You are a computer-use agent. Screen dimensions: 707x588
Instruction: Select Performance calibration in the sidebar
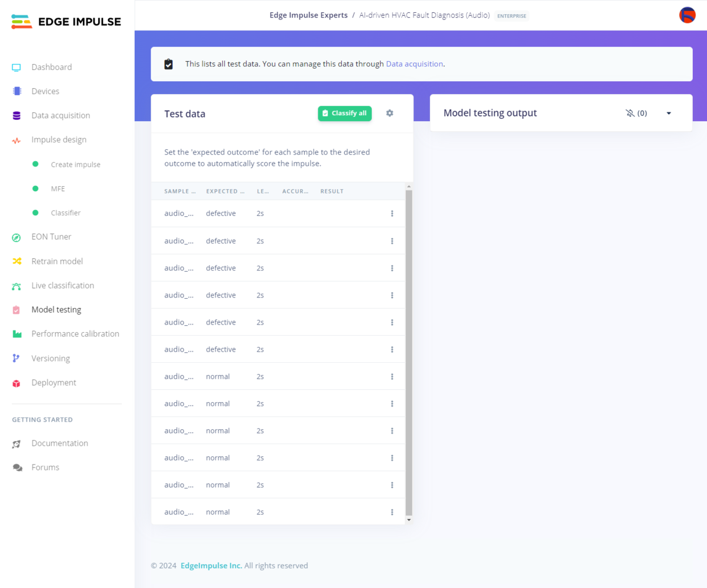point(75,333)
